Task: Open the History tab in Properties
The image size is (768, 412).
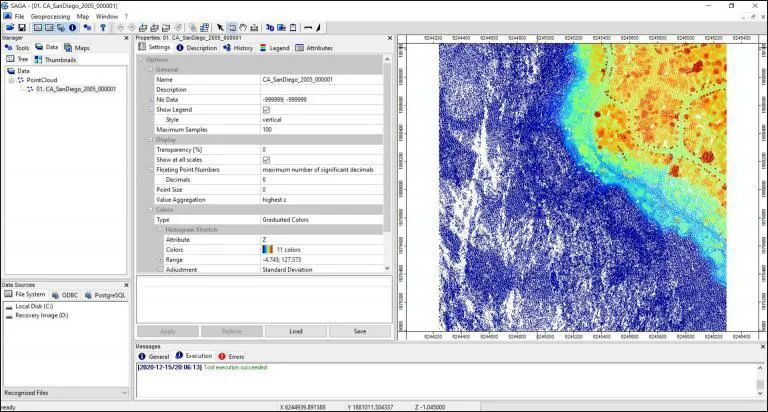Action: click(238, 48)
